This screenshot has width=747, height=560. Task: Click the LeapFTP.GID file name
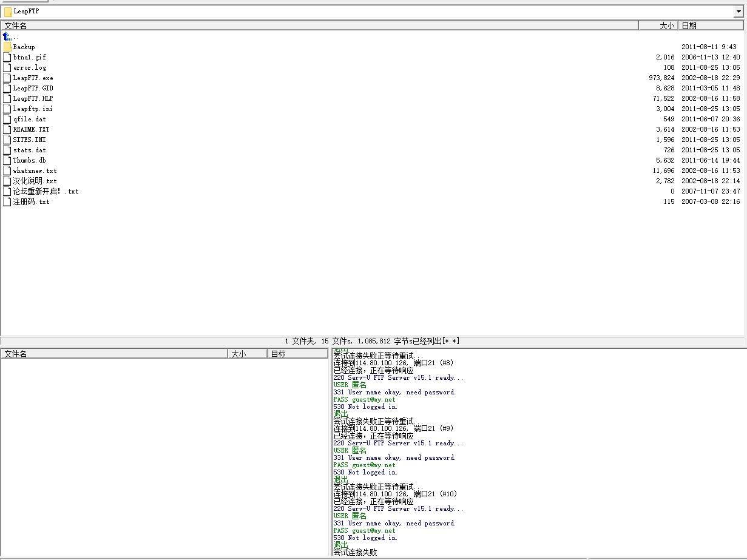coord(33,88)
